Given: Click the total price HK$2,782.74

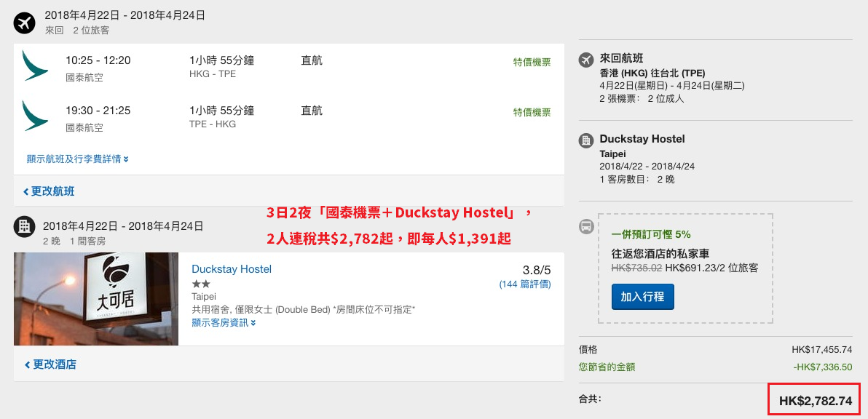Looking at the screenshot, I should pyautogui.click(x=816, y=402).
